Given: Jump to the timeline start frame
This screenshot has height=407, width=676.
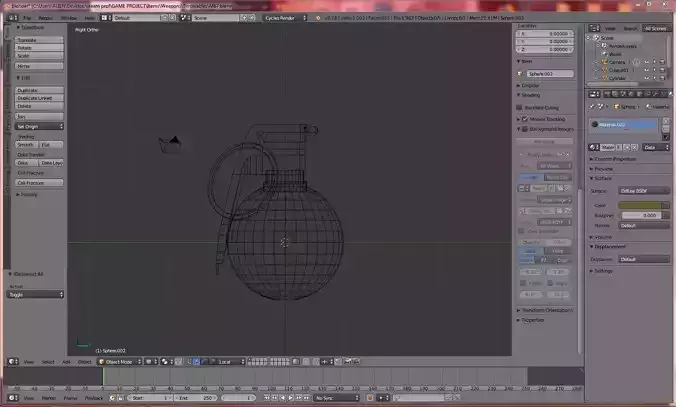Looking at the screenshot, I should coord(266,398).
